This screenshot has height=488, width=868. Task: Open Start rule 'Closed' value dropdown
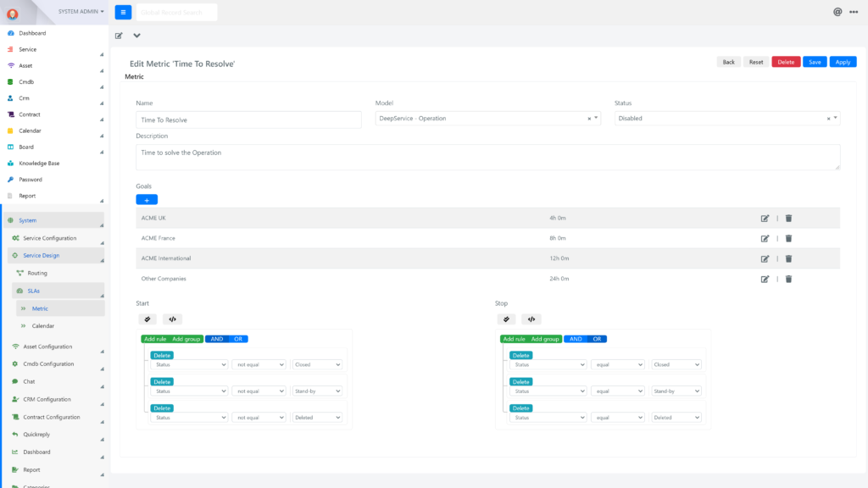(317, 364)
